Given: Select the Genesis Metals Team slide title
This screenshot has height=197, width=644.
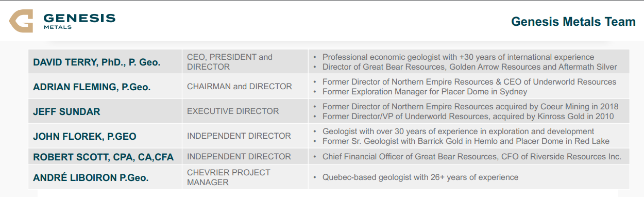Looking at the screenshot, I should pyautogui.click(x=573, y=22).
